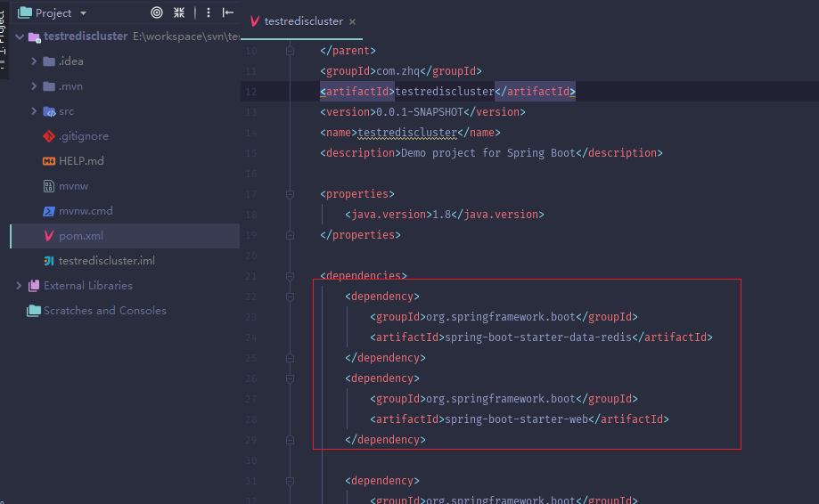This screenshot has width=819, height=504.
Task: Click the git icon next to .gitignore
Action: point(49,136)
